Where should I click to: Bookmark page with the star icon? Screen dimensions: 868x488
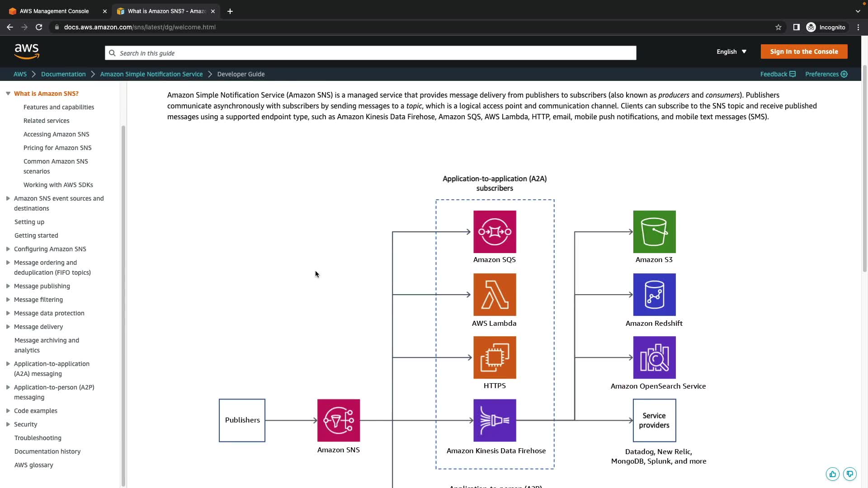tap(778, 27)
